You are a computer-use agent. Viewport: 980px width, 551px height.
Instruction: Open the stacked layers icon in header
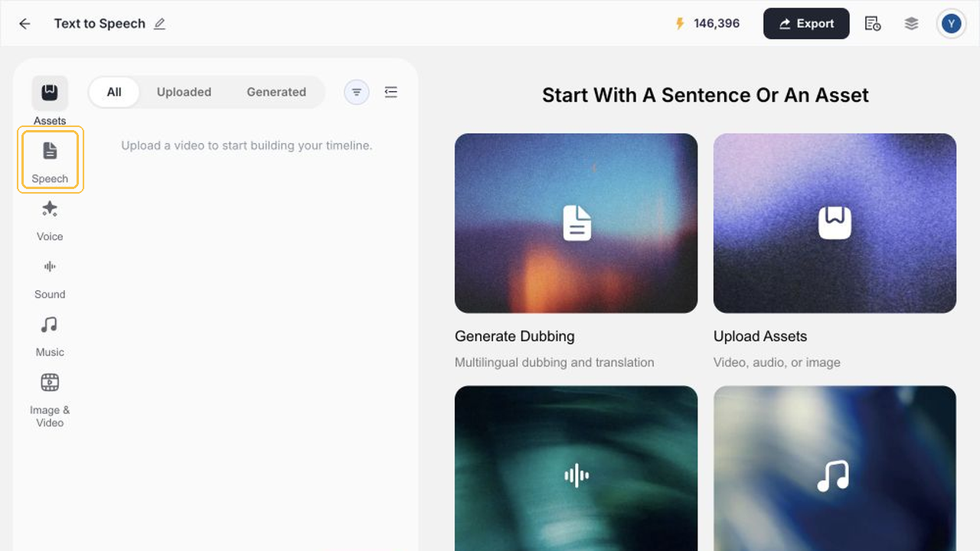pyautogui.click(x=911, y=24)
